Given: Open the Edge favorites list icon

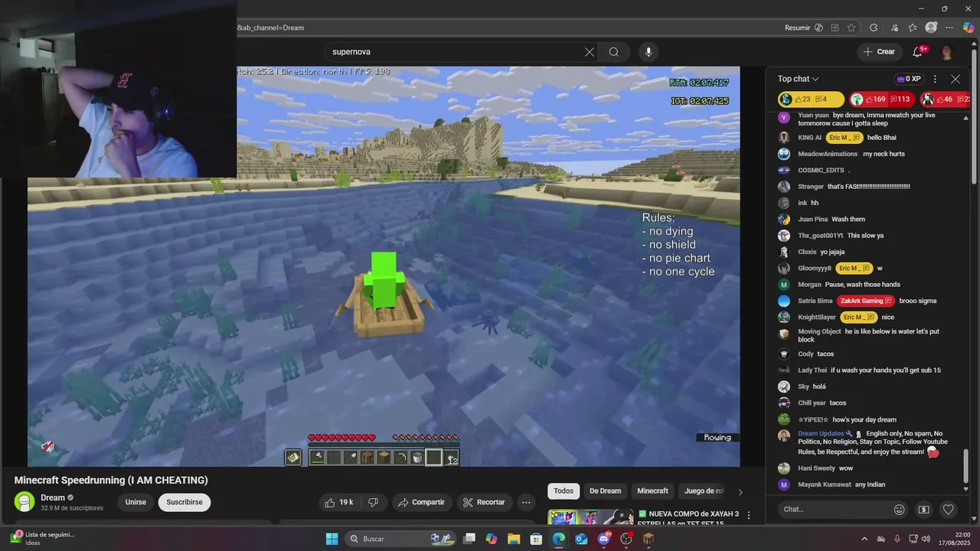Looking at the screenshot, I should point(912,28).
